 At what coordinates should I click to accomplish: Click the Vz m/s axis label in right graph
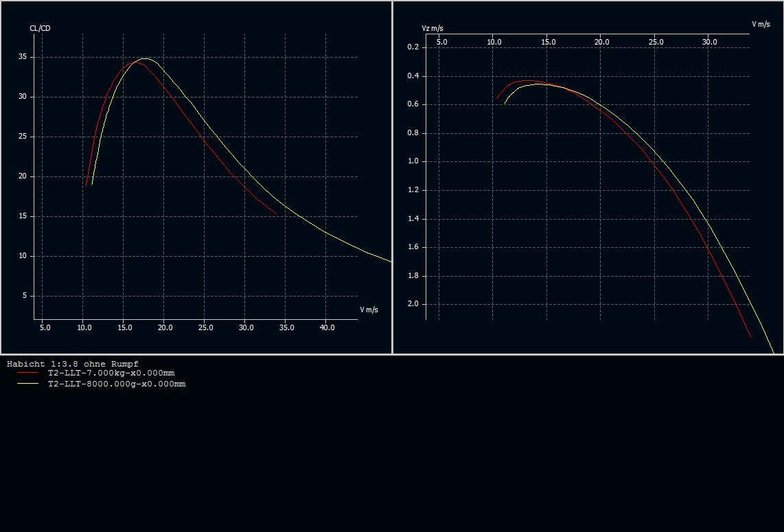click(432, 28)
